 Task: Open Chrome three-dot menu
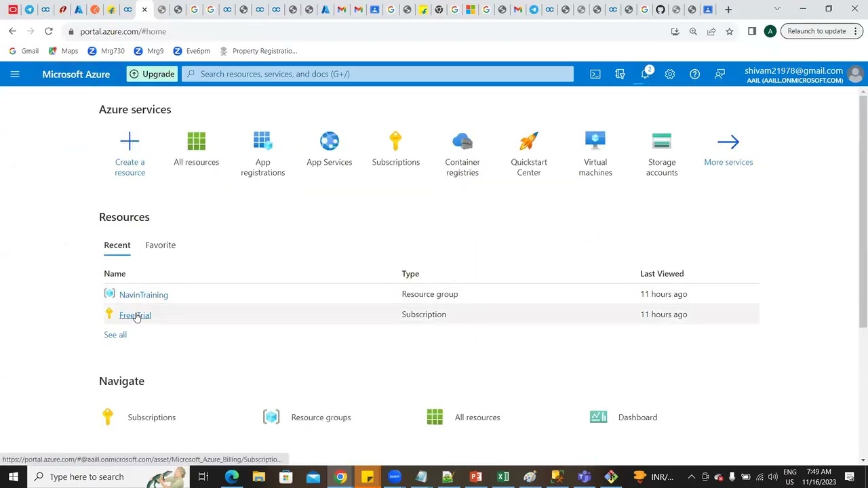(856, 31)
